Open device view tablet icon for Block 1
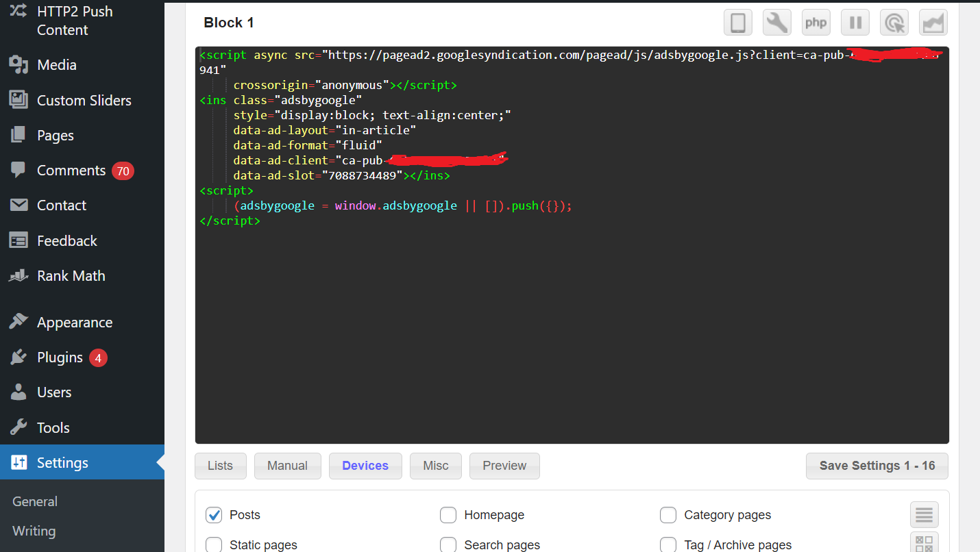The height and width of the screenshot is (552, 980). [x=738, y=23]
